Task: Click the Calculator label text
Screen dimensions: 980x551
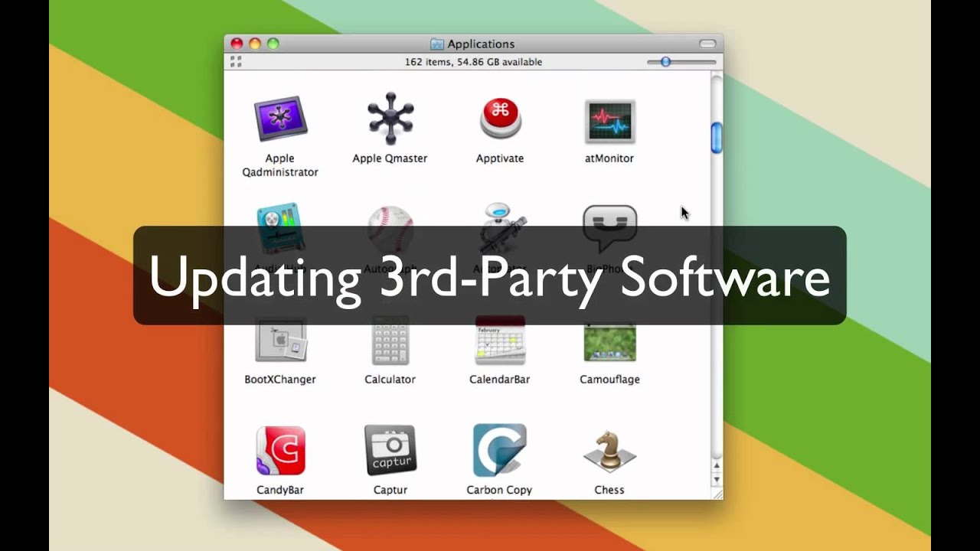Action: pos(390,380)
